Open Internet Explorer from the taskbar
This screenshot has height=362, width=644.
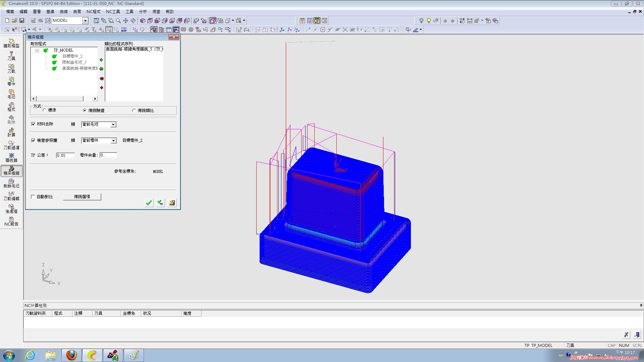(30, 355)
